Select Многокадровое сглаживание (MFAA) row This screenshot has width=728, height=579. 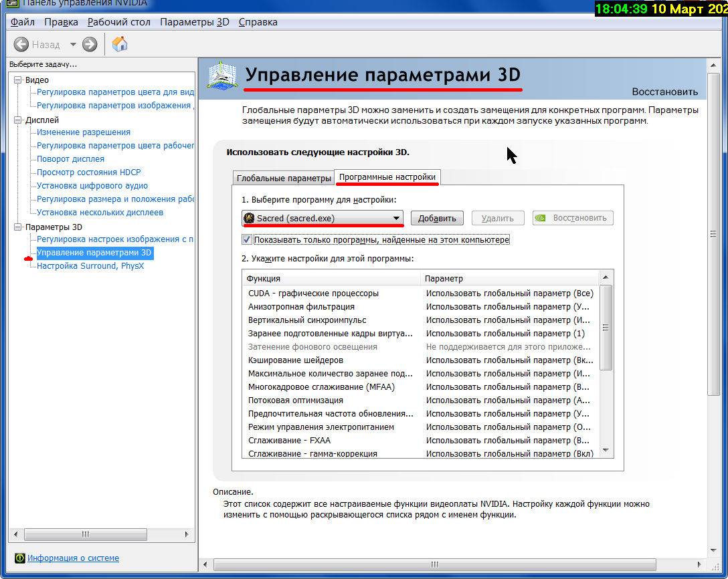[x=421, y=387]
